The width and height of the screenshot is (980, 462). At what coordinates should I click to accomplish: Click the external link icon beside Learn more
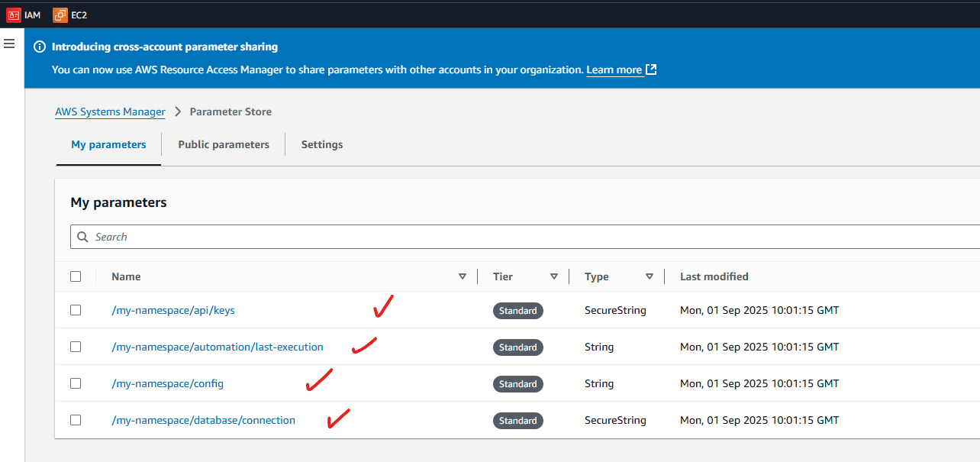(651, 69)
